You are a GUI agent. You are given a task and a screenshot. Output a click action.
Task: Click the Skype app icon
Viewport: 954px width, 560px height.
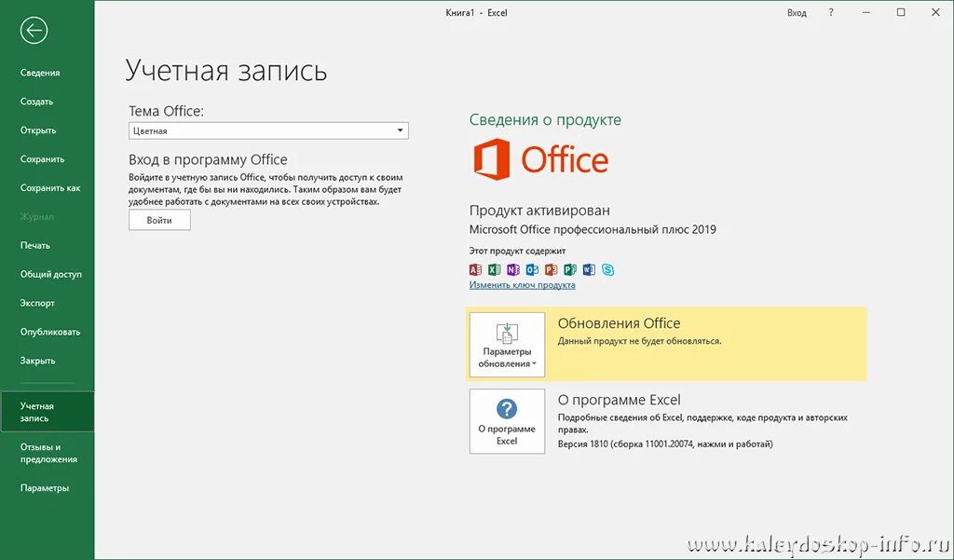(607, 269)
